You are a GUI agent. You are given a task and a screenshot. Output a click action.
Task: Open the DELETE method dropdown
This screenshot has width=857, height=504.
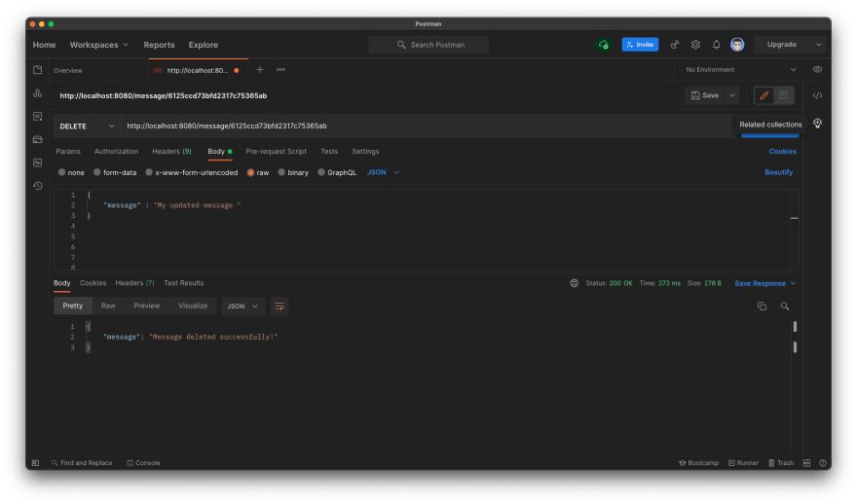click(87, 126)
